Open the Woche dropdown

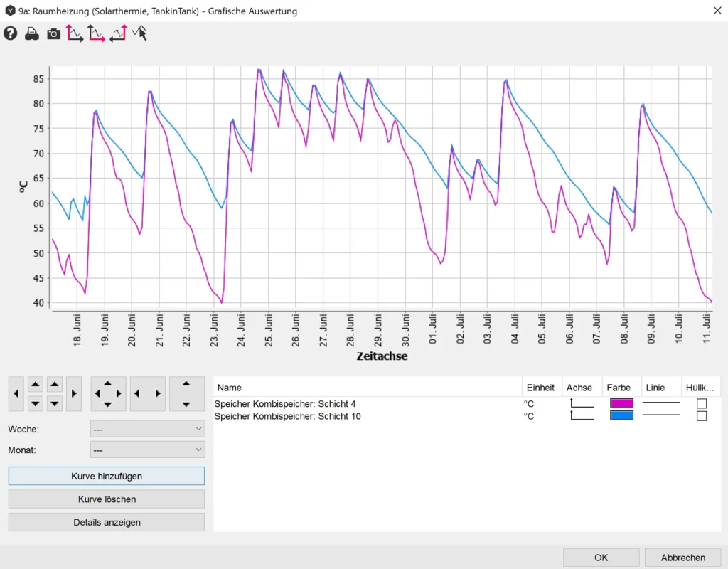148,429
